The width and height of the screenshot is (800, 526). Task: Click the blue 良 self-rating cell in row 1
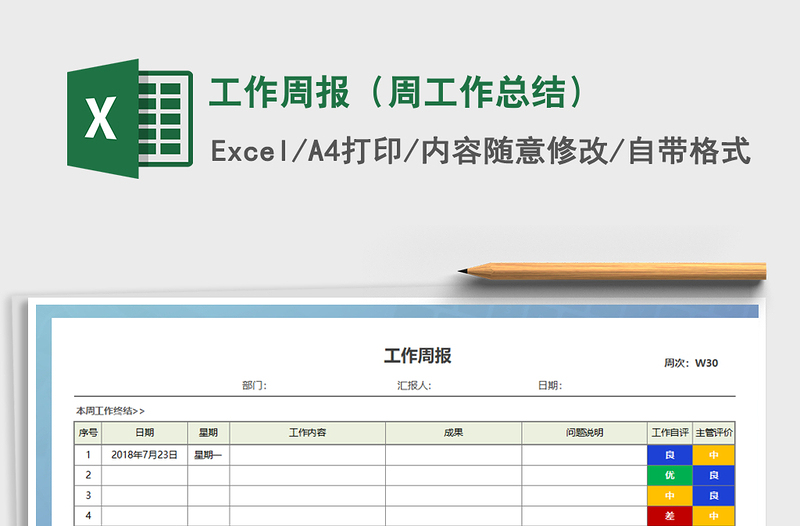point(669,454)
